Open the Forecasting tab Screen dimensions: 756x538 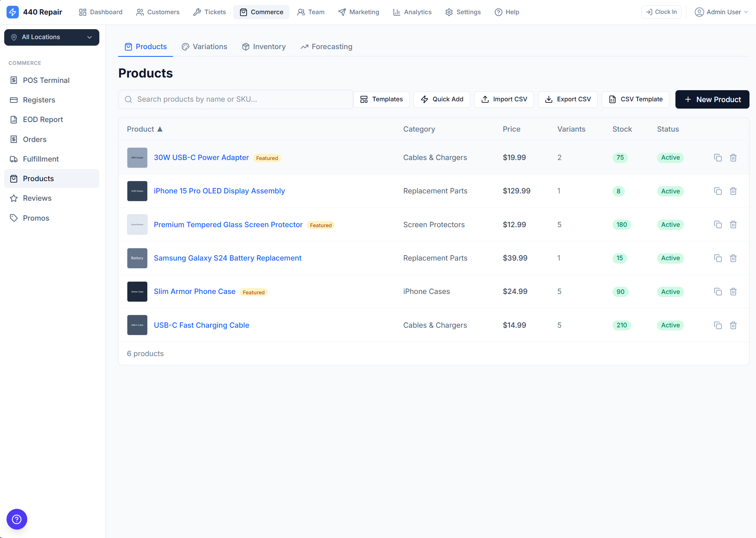click(x=326, y=46)
